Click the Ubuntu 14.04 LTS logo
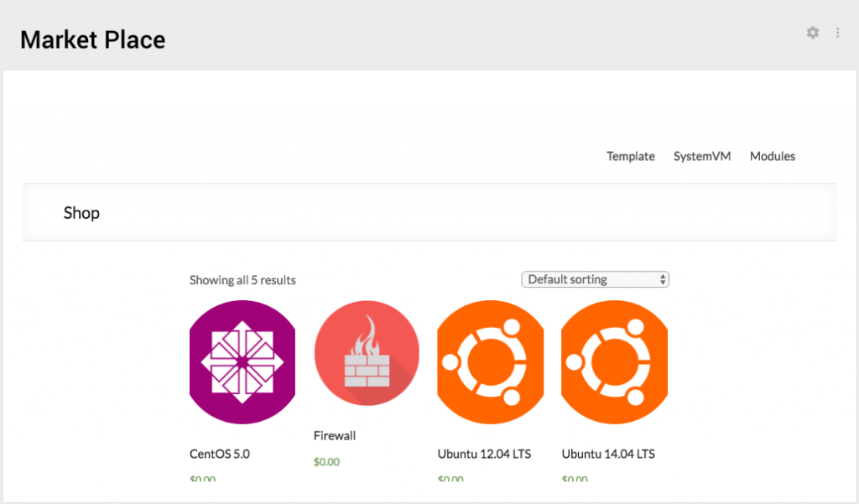This screenshot has width=859, height=504. [x=614, y=362]
